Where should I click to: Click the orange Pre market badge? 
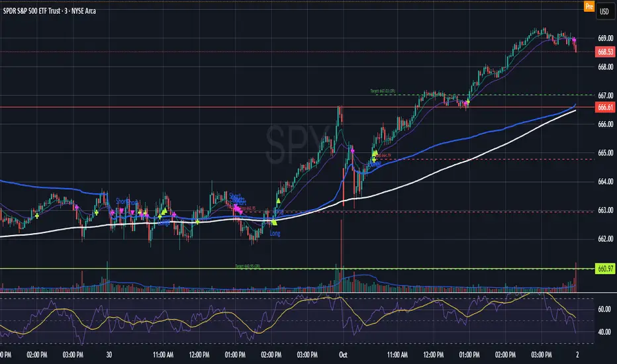(x=589, y=7)
